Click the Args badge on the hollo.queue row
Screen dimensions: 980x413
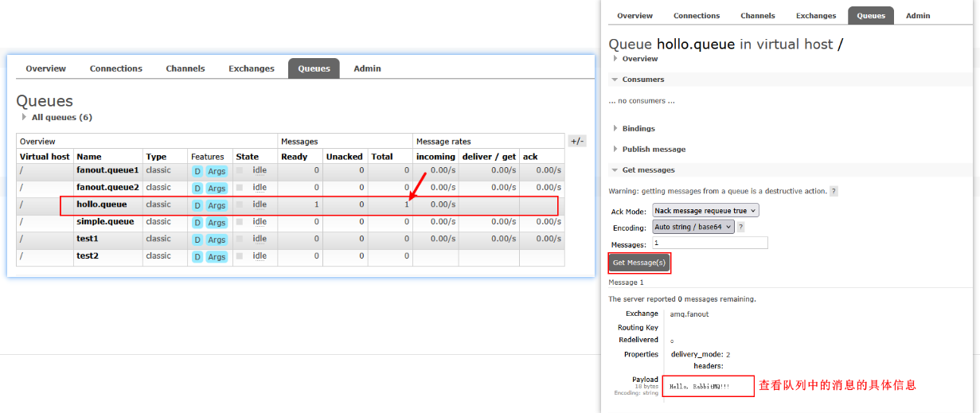(x=217, y=205)
